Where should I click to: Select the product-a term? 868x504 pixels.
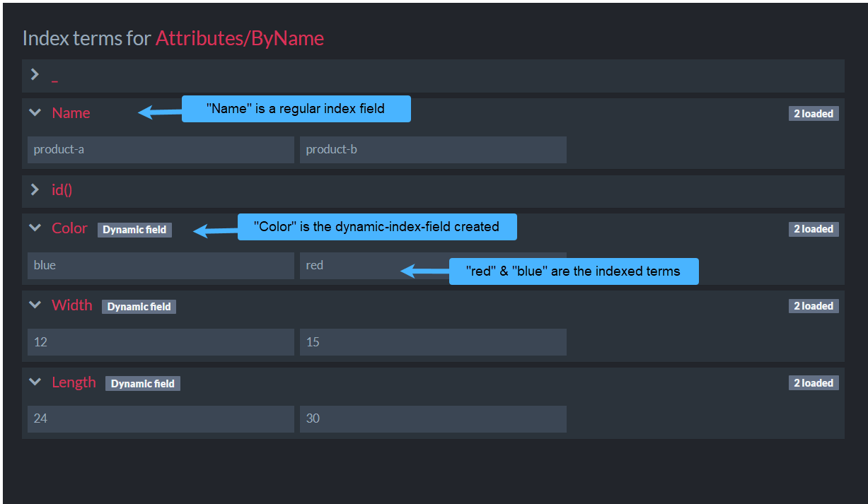coord(161,150)
